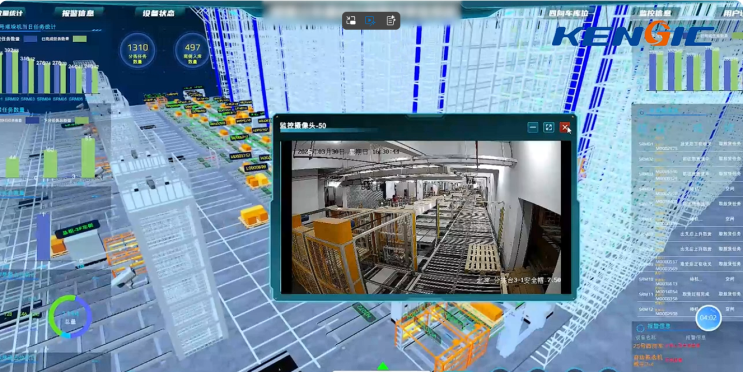Screen dimensions: 743x372
Task: Expand the 监控摄像头-50 window to fullscreen
Action: 549,127
